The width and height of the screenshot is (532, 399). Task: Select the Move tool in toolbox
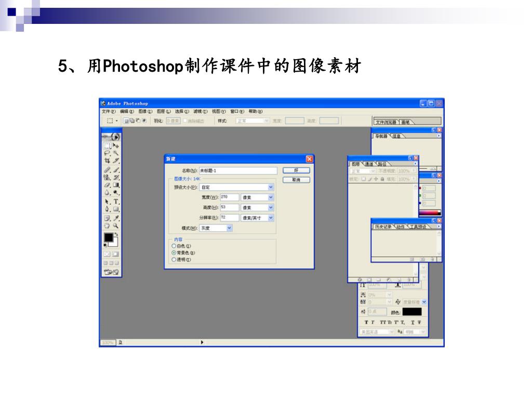coord(116,146)
